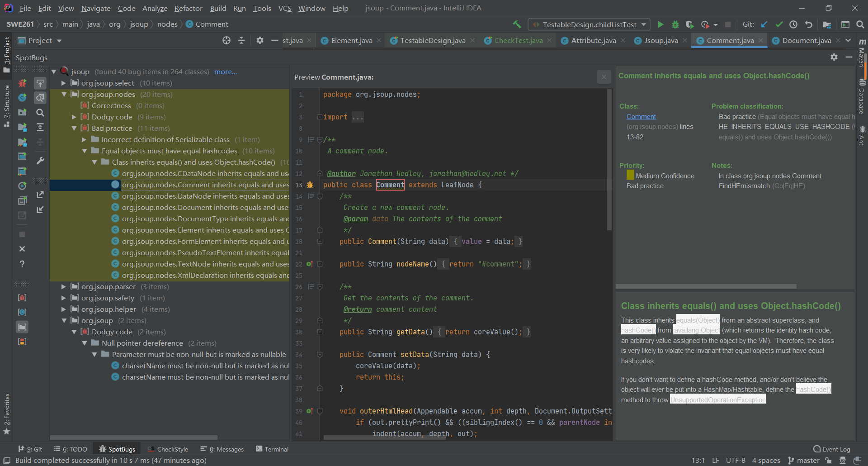868x466 pixels.
Task: Click the SpotBugs import bug collection icon
Action: point(40,209)
